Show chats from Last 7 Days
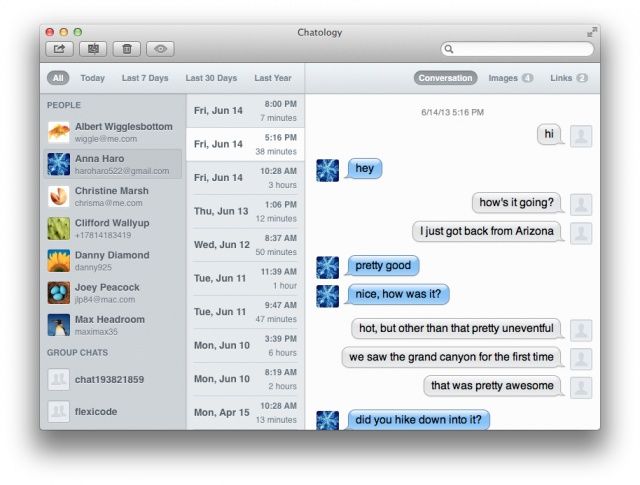This screenshot has height=485, width=640. pos(145,78)
